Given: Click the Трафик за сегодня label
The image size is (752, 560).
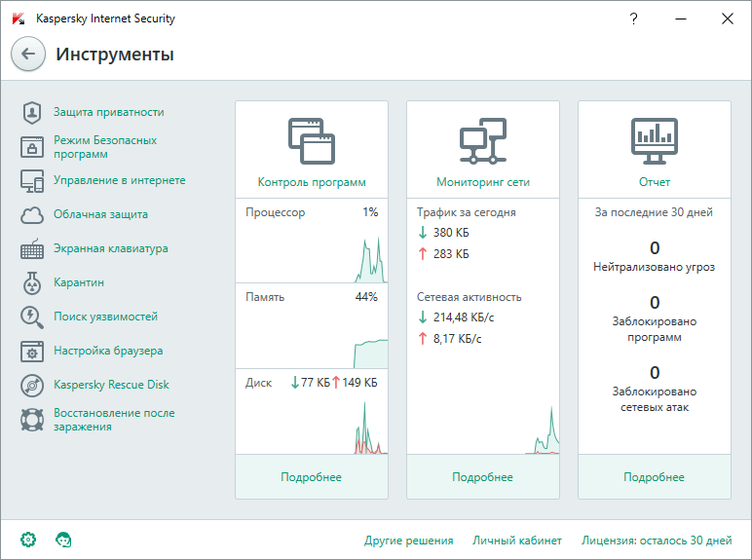Looking at the screenshot, I should [x=467, y=212].
